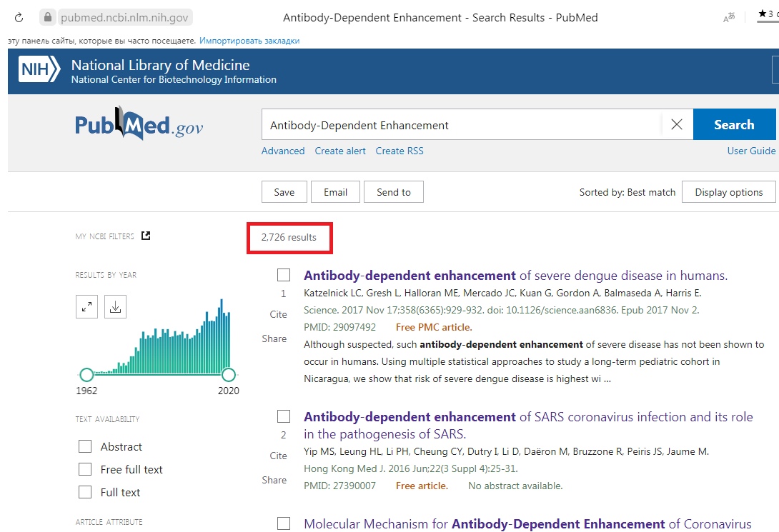Click the browser translate page icon
The image size is (779, 532).
click(x=729, y=17)
